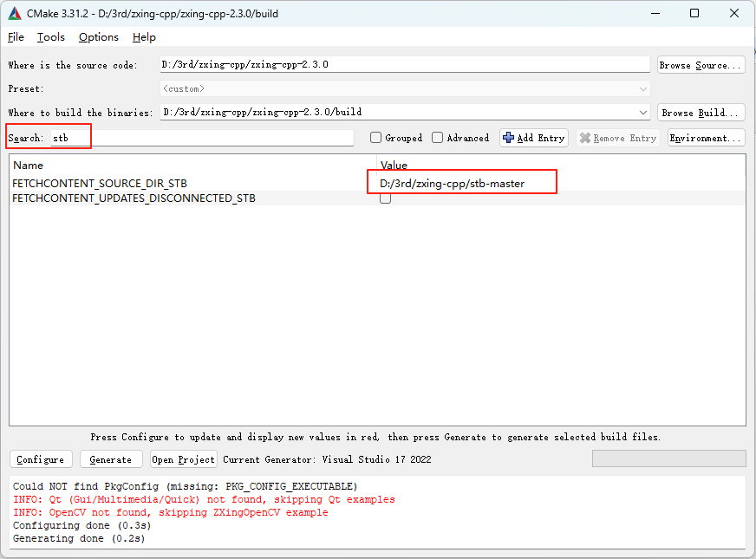Click the blue plus Add Entry icon

point(508,138)
